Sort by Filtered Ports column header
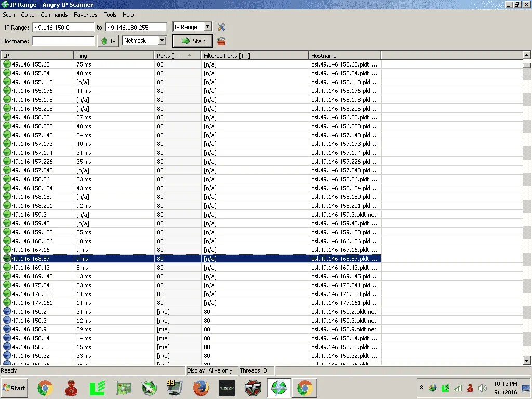The image size is (532, 399). 255,55
